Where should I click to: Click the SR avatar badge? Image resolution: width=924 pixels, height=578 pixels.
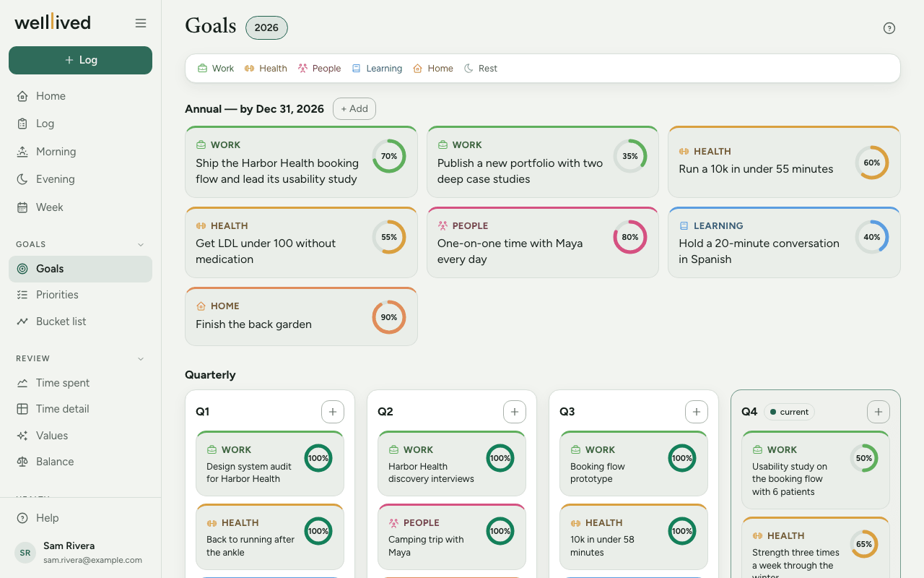25,553
